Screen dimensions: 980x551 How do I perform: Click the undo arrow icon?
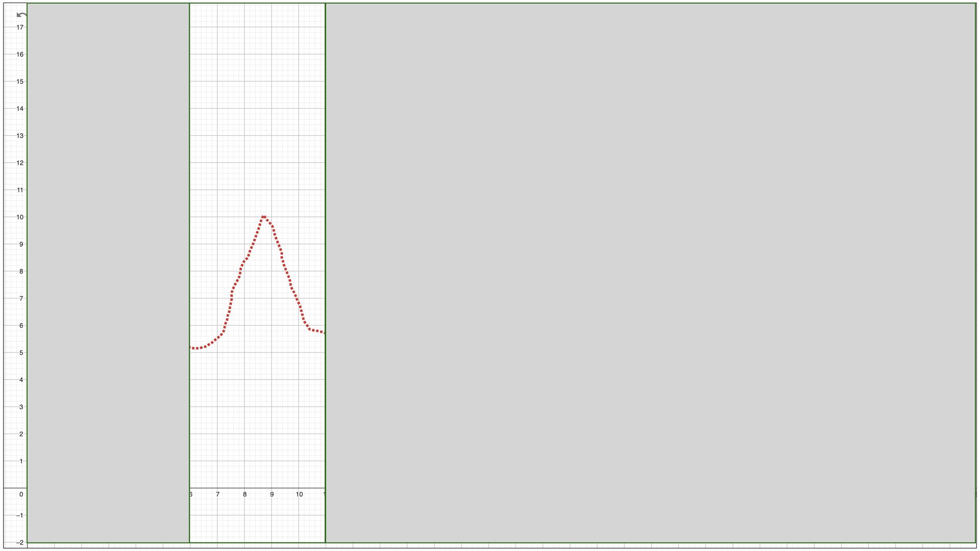point(21,15)
